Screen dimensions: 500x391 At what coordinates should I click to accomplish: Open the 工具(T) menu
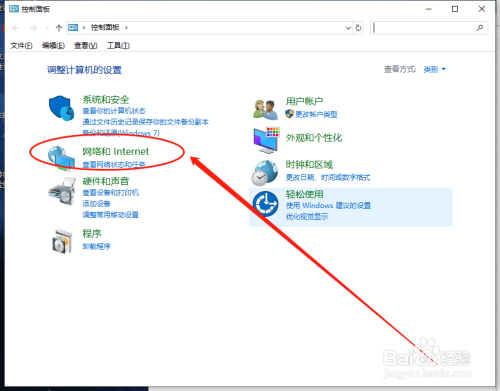coord(118,46)
